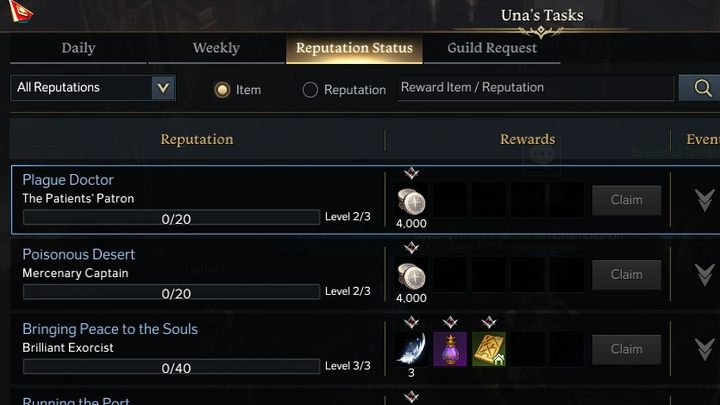
Task: Click the purple potion reward icon
Action: [x=450, y=349]
